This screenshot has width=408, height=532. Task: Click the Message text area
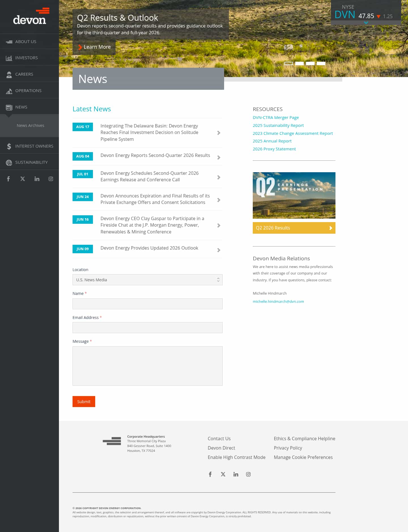(148, 366)
